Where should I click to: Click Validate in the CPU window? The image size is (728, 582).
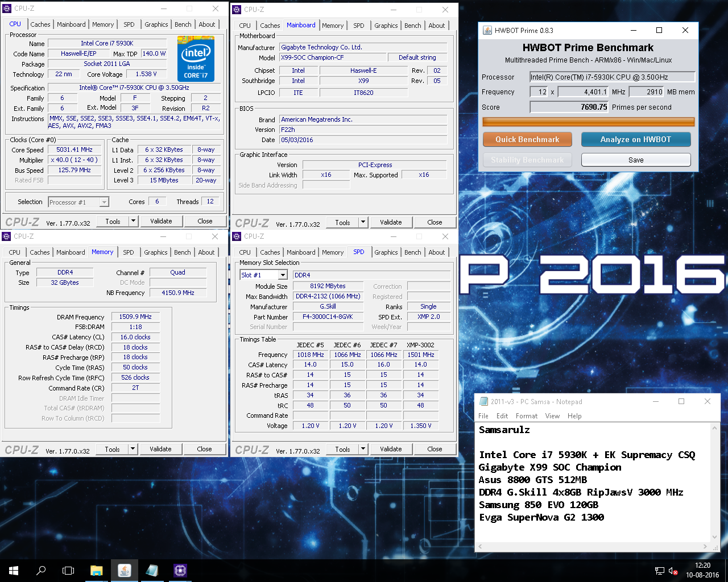161,221
